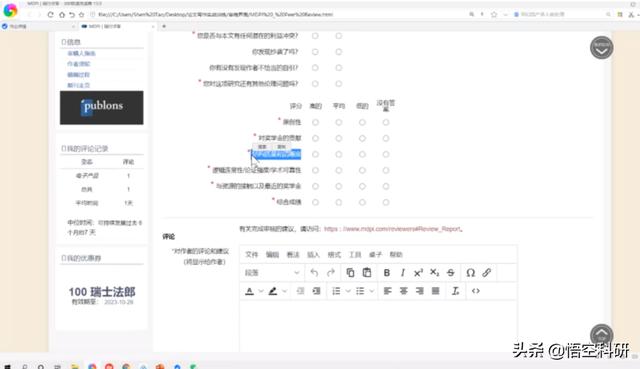Apply the highlight marker color
This screenshot has height=369, width=640.
273,291
